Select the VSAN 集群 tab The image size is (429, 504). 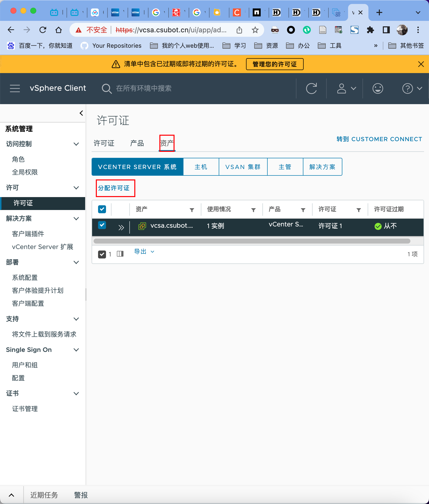tap(243, 167)
